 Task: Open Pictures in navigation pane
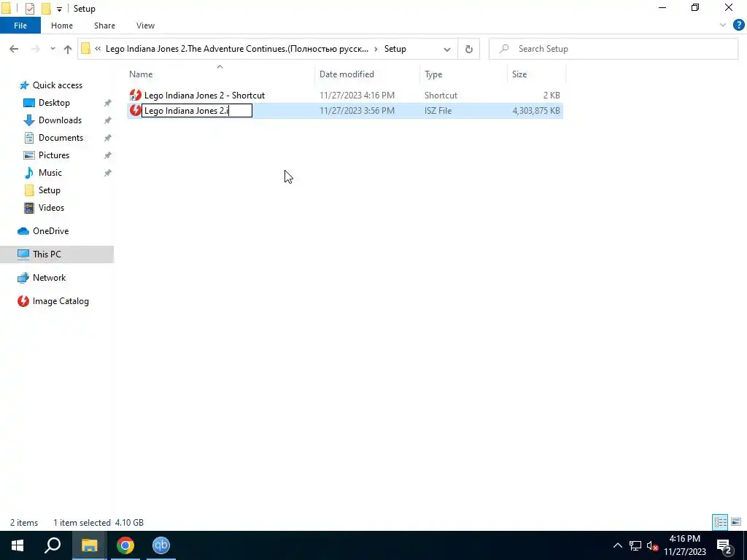pos(53,155)
